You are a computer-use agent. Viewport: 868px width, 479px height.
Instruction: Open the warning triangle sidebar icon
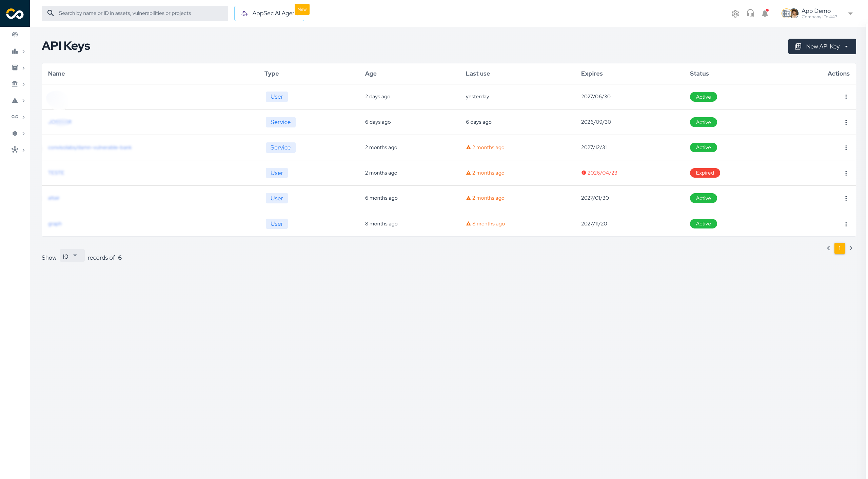point(15,101)
